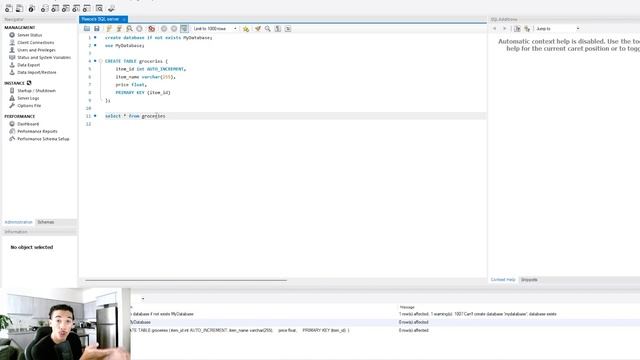Open the output panel type dropdown arrow

143,299
